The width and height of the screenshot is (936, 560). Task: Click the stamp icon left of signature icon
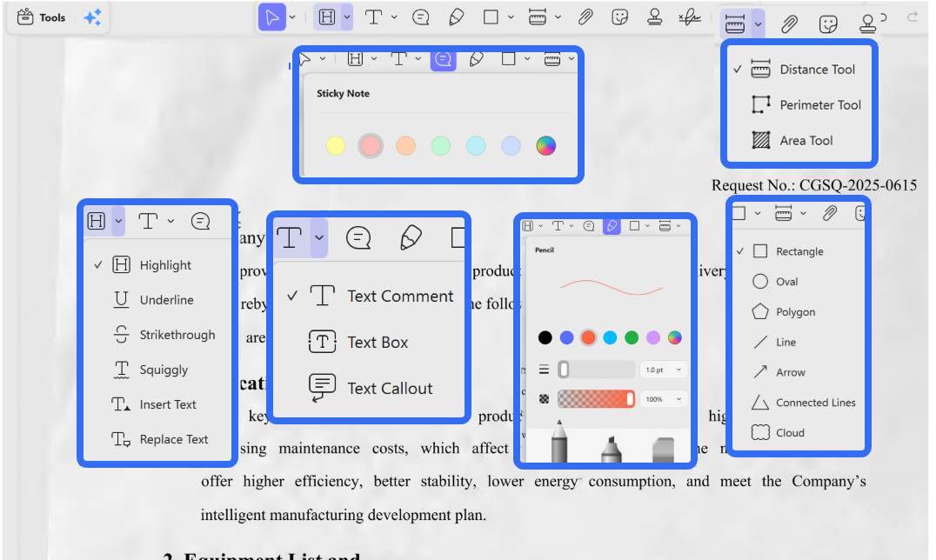655,17
